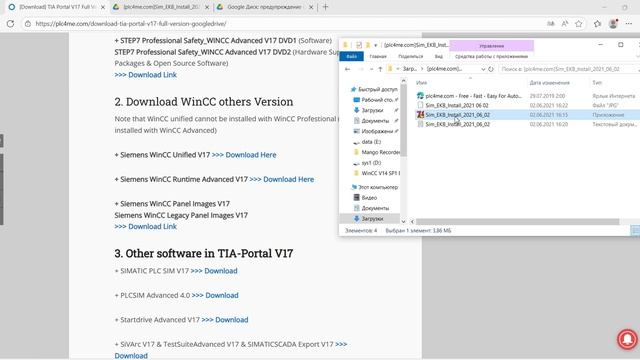The height and width of the screenshot is (360, 640).
Task: Close the TIA Portal V17 download tab
Action: pos(103,7)
